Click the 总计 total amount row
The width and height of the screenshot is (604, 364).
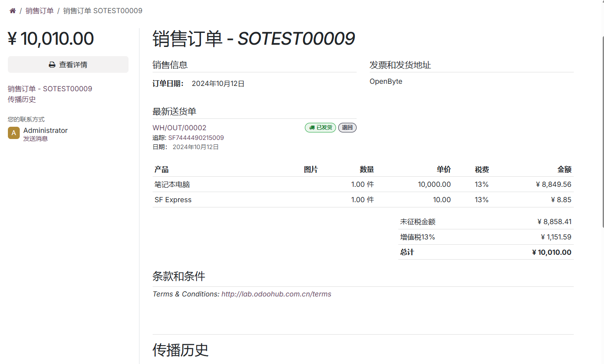pos(486,252)
